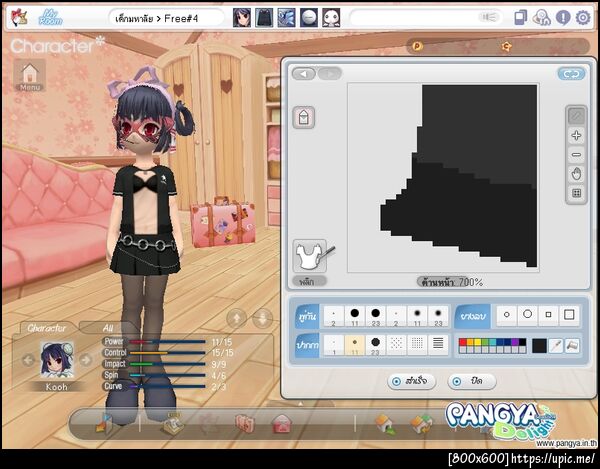Image resolution: width=600 pixels, height=469 pixels.
Task: Choose soft brush size 23
Action: tap(438, 316)
